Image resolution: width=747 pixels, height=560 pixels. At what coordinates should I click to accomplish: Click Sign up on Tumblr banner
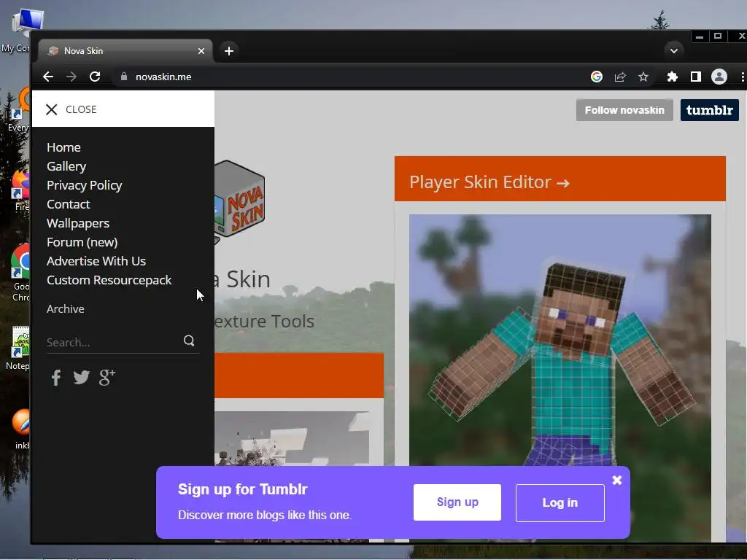(457, 502)
